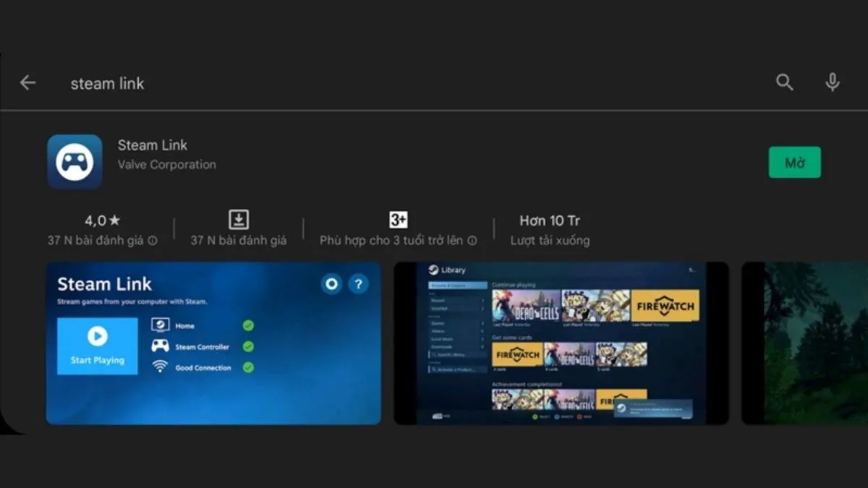
Task: Open the Valve Corporation developer page
Action: [x=167, y=164]
